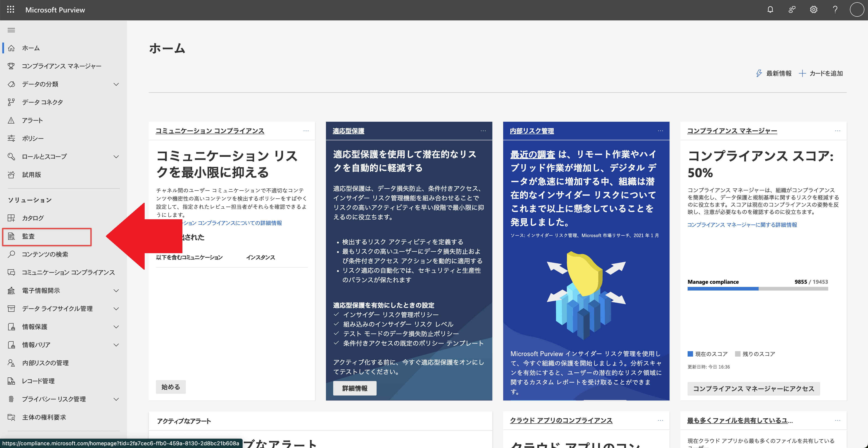
Task: Click the コミュニケーション コンプライアンス chat icon in the sidebar
Action: click(x=12, y=273)
